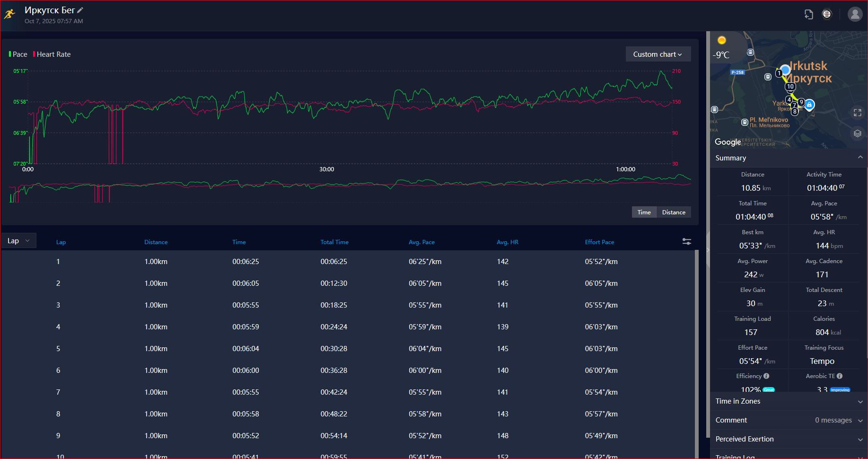868x459 pixels.
Task: Open the Comment section with 0 messages
Action: tap(788, 420)
